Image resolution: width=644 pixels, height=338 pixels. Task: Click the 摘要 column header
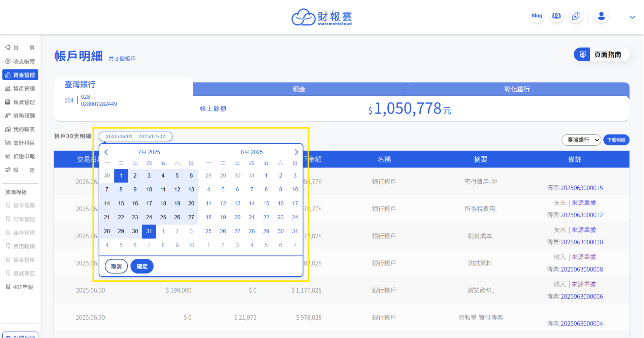pyautogui.click(x=480, y=159)
